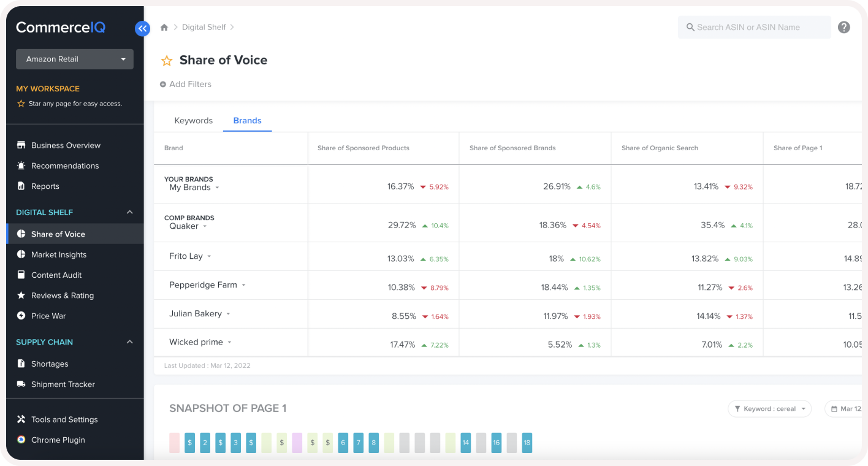Click the Market Insights icon
Image resolution: width=868 pixels, height=466 pixels.
tap(21, 254)
